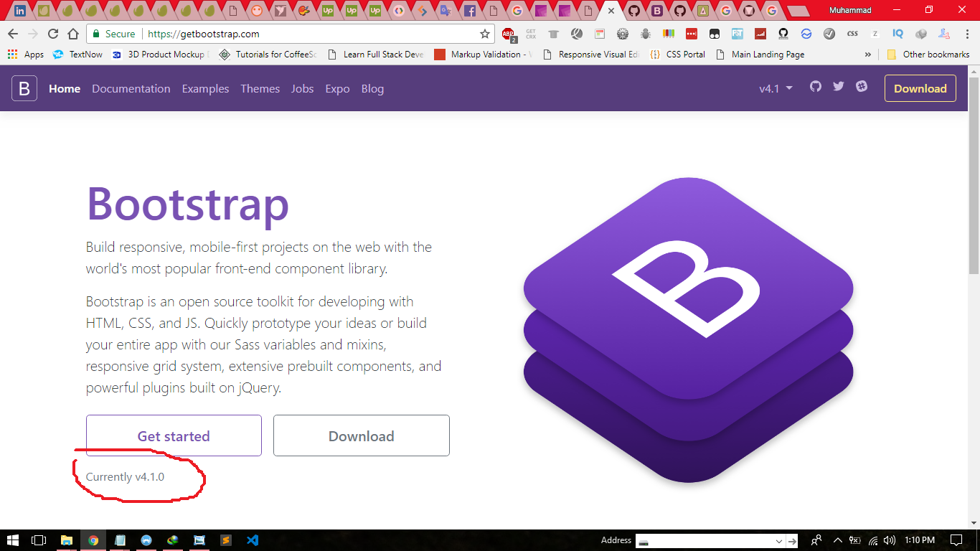980x551 pixels.
Task: Open Bootstrap's GitHub repository icon in navbar
Action: (x=815, y=86)
